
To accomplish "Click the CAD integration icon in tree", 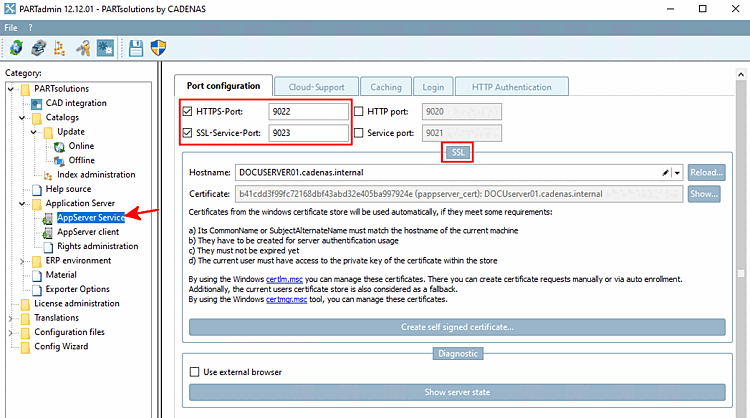I will pos(37,103).
